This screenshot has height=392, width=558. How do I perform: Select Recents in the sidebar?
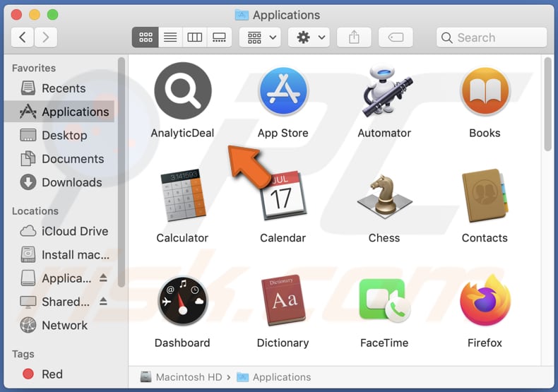coord(59,88)
